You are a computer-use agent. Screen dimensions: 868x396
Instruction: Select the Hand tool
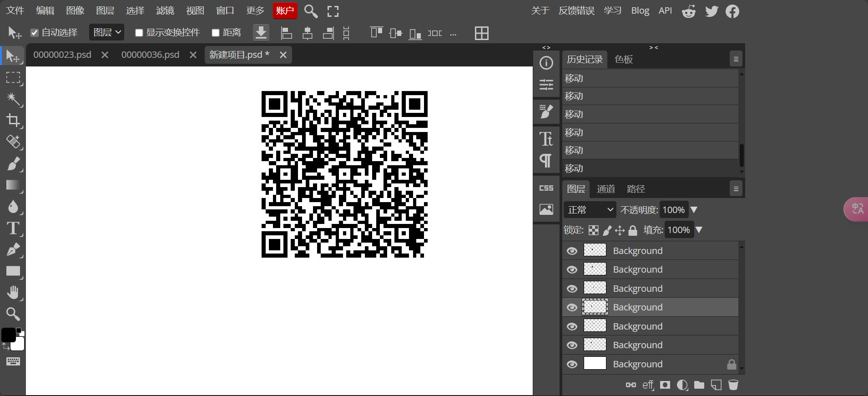[x=13, y=293]
